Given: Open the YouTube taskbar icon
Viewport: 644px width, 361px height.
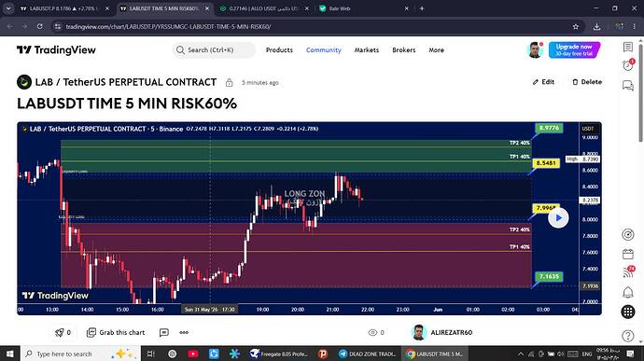Looking at the screenshot, I should point(193,354).
